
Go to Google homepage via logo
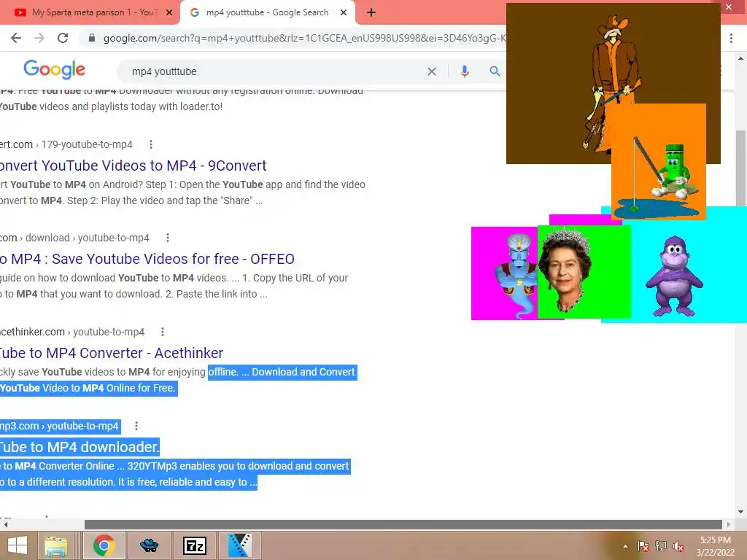(54, 70)
